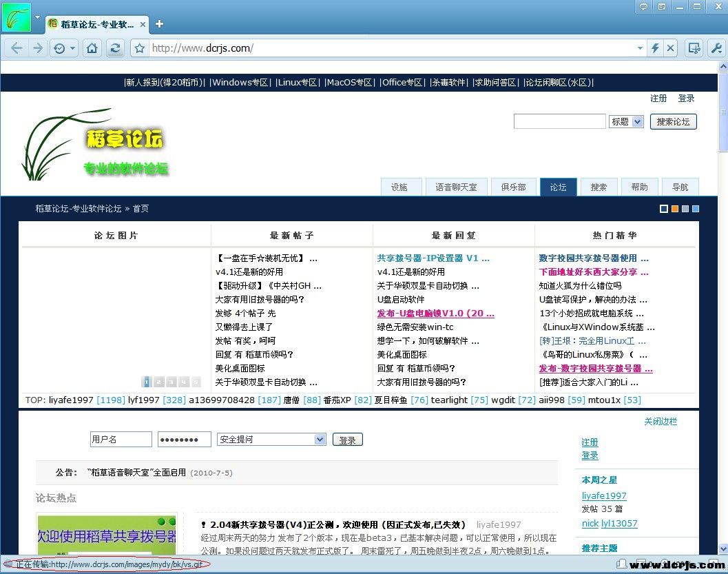Open a new tab with plus icon

click(159, 24)
